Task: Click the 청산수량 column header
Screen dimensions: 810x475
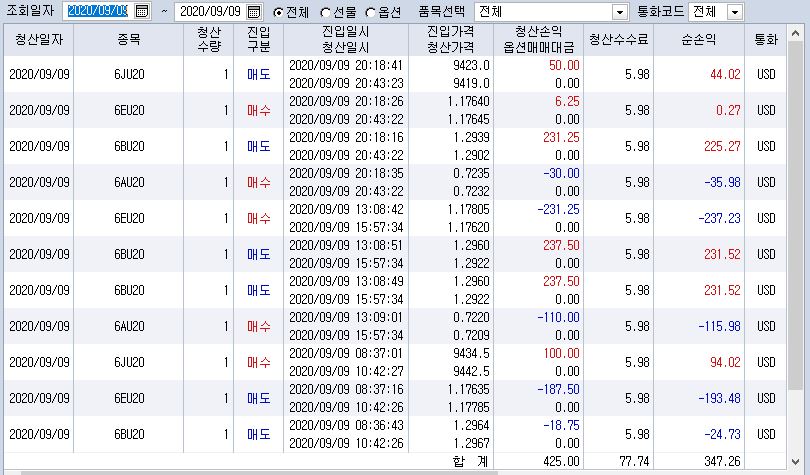Action: pyautogui.click(x=209, y=40)
